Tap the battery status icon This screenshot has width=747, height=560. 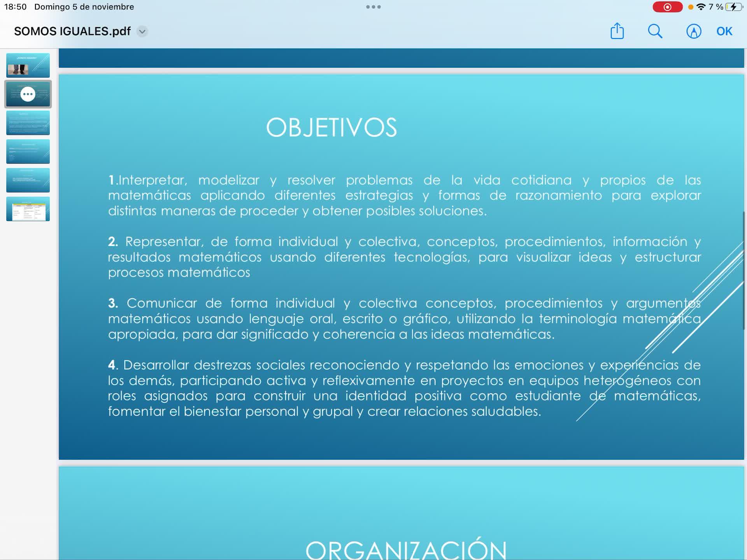point(733,7)
